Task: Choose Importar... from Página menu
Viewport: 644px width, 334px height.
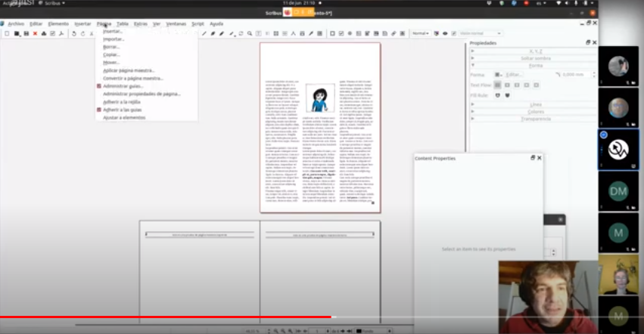Action: (x=114, y=39)
